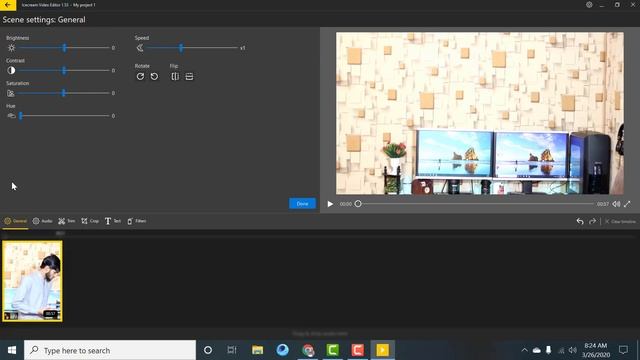
Task: Flip the scene vertically
Action: click(189, 76)
